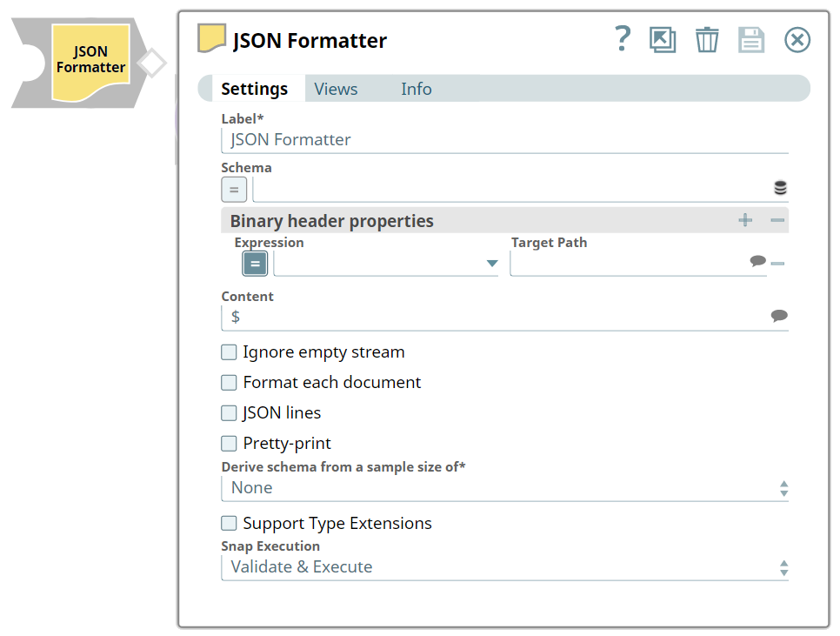Duplicate the snap using the copy icon
Image resolution: width=840 pixels, height=636 pixels.
[x=663, y=40]
